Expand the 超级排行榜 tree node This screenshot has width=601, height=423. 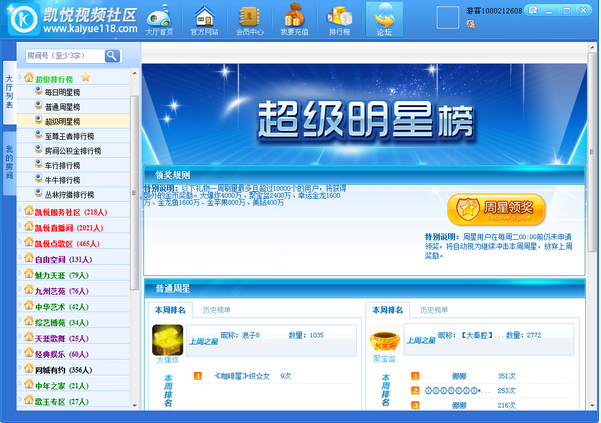coord(27,78)
